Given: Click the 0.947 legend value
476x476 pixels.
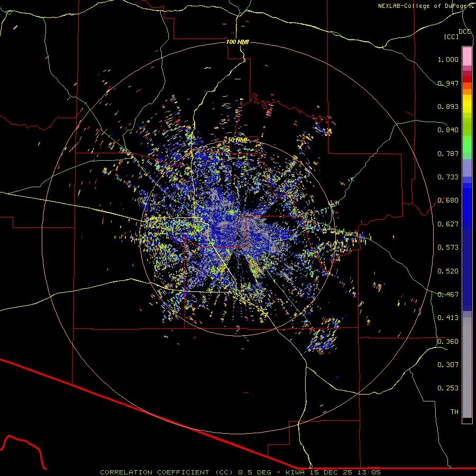Looking at the screenshot, I should (448, 83).
